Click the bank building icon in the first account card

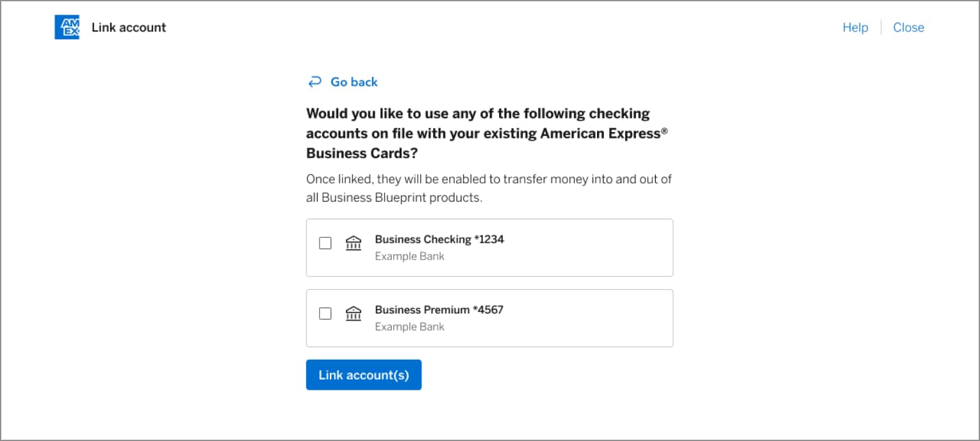353,243
